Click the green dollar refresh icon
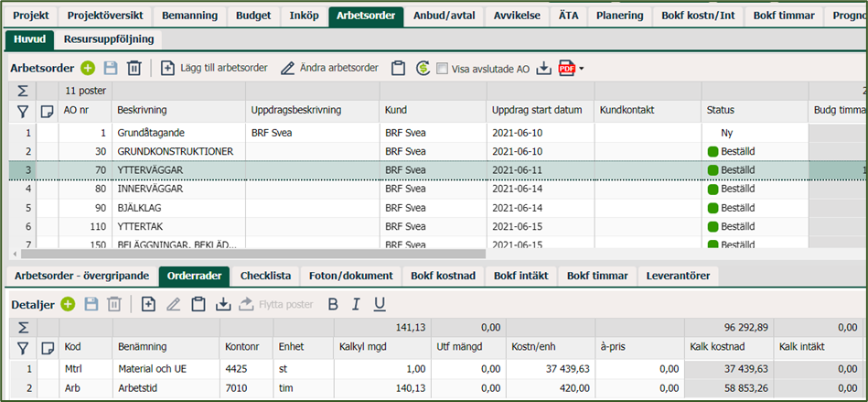 coord(423,68)
